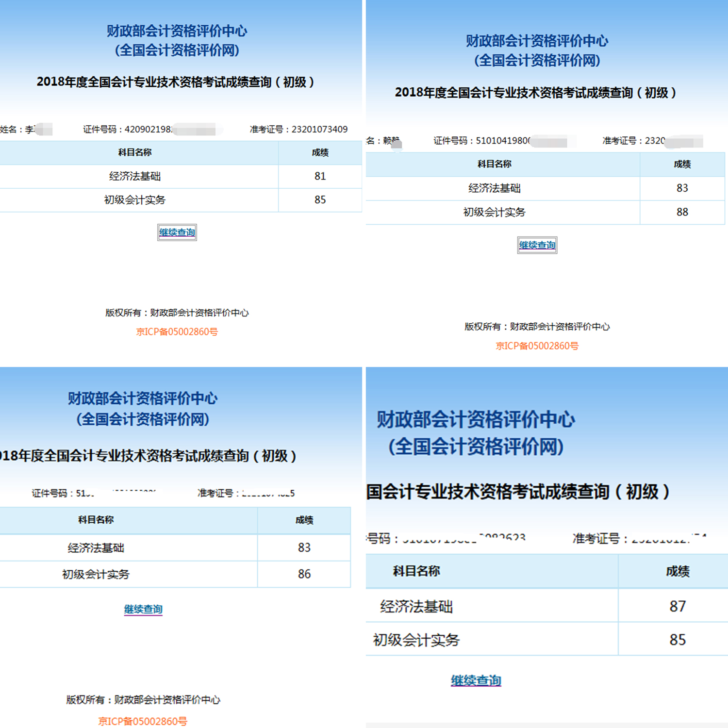This screenshot has height=728, width=728.
Task: Select the 81 score cell for 经济法基础
Action: point(320,176)
